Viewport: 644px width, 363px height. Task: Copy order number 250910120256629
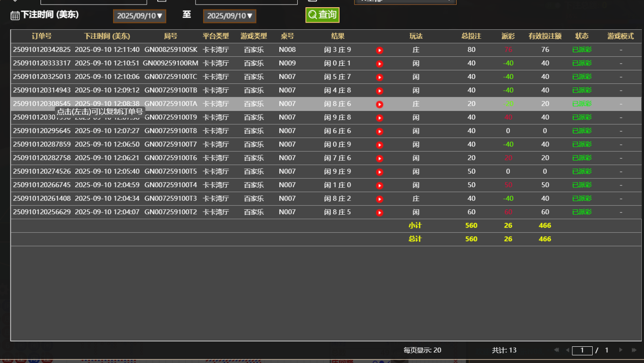pos(42,212)
